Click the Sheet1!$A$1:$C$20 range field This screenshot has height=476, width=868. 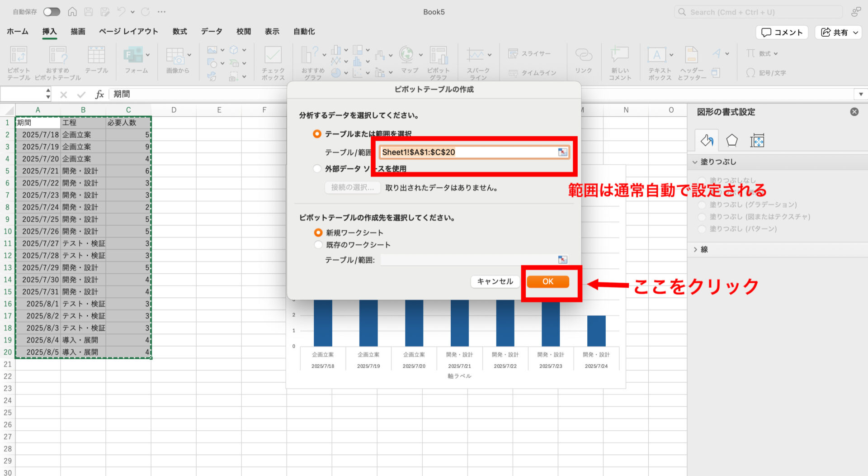pyautogui.click(x=468, y=152)
